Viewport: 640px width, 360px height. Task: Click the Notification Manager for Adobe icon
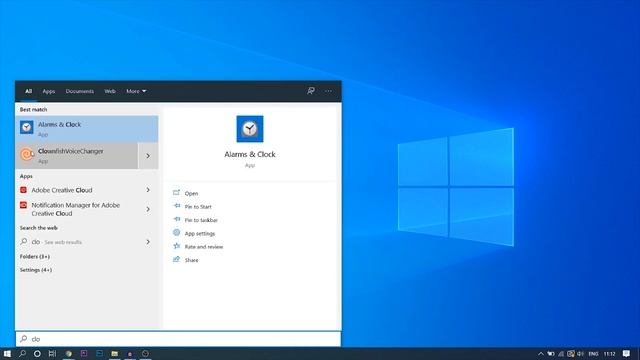coord(24,205)
